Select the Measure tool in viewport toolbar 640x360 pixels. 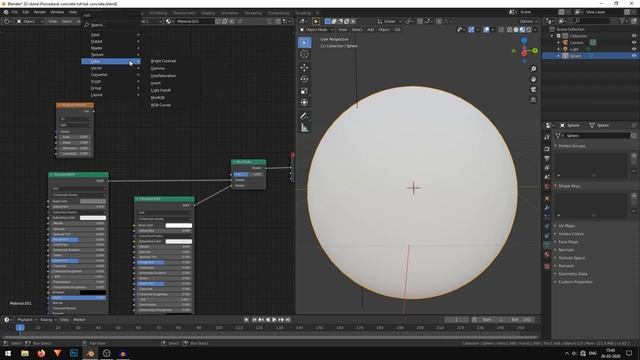point(304,128)
